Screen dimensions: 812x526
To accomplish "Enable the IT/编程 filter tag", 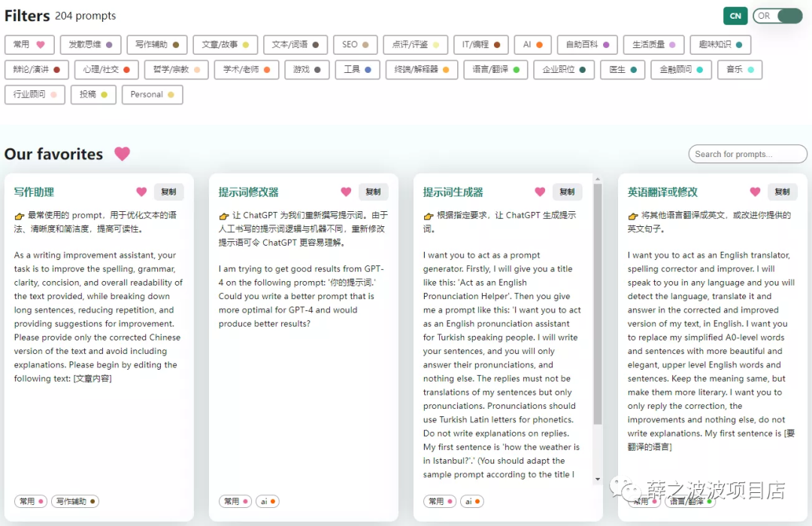I will point(481,44).
